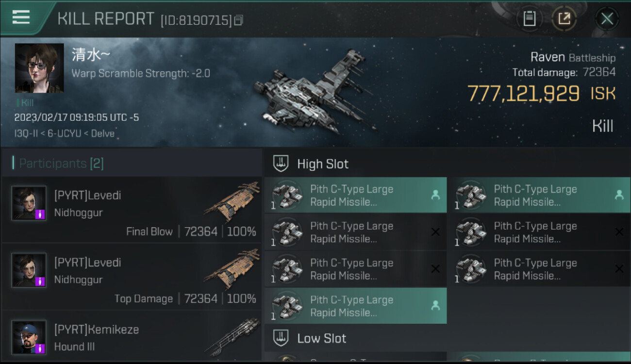The image size is (631, 364).
Task: Copy the kill report ID
Action: coord(238,20)
